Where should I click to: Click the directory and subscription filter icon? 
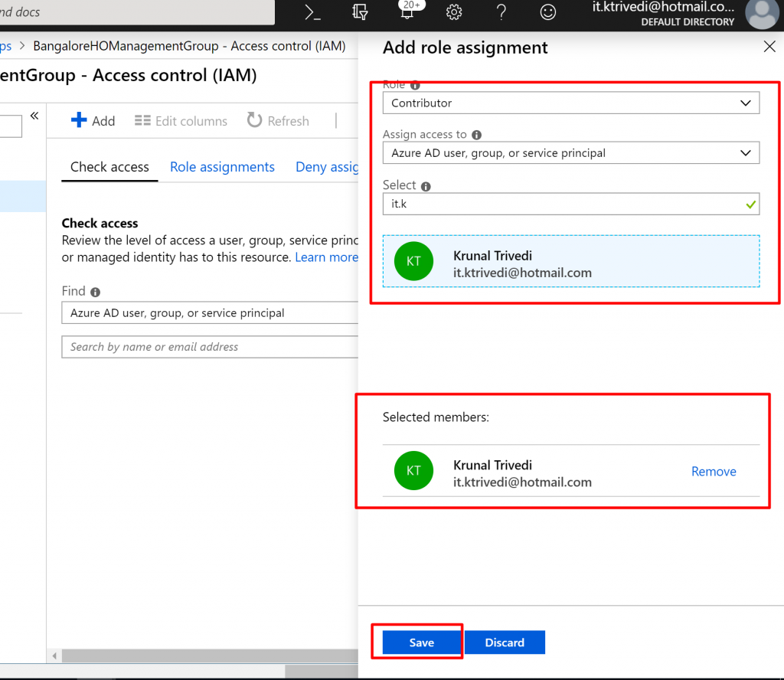click(361, 12)
